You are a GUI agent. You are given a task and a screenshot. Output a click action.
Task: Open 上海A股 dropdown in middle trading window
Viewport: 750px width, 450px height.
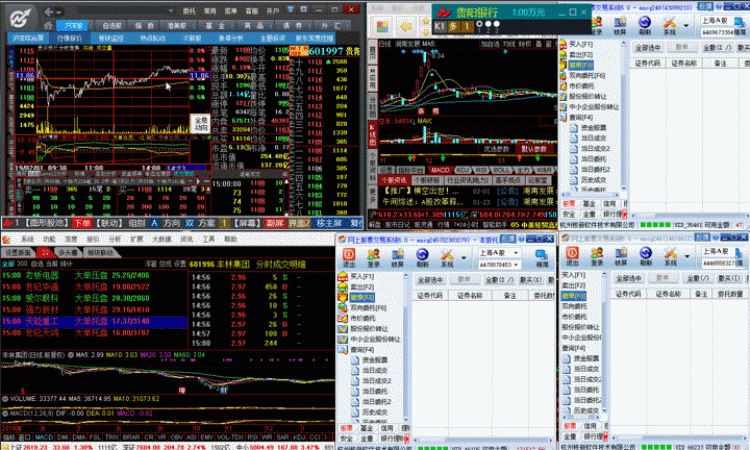point(516,252)
